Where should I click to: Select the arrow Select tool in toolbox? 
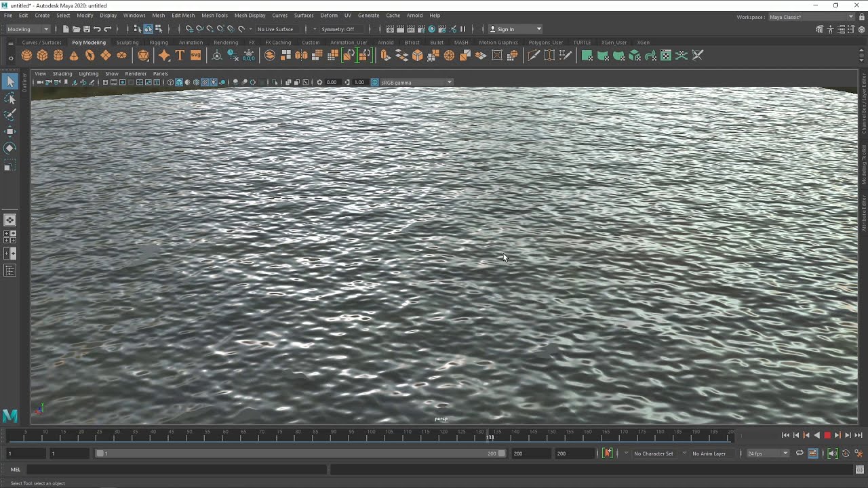[10, 82]
